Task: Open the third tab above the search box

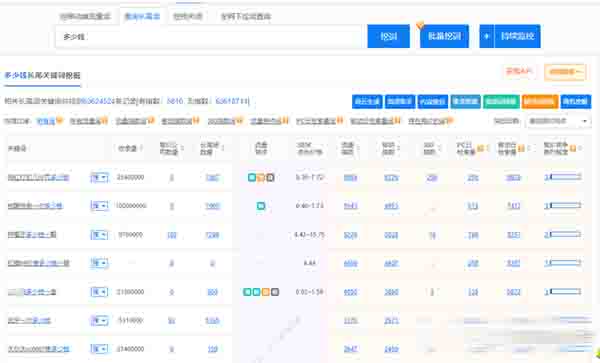Action: 188,16
